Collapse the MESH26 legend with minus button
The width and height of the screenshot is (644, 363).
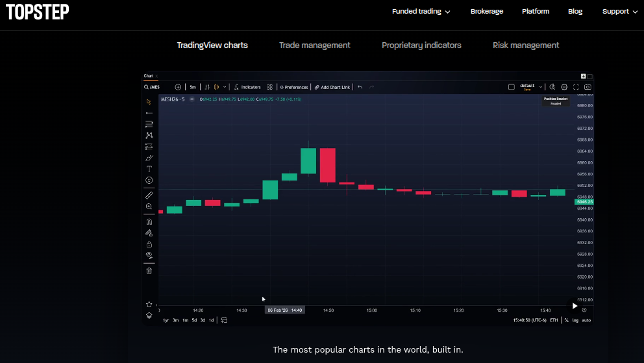click(x=192, y=99)
